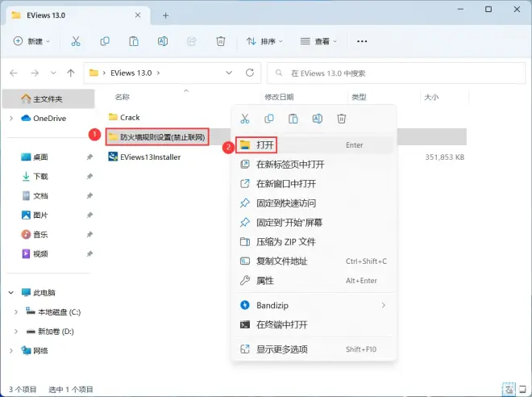
Task: Choose 在新标签页中打开
Action: pyautogui.click(x=314, y=165)
